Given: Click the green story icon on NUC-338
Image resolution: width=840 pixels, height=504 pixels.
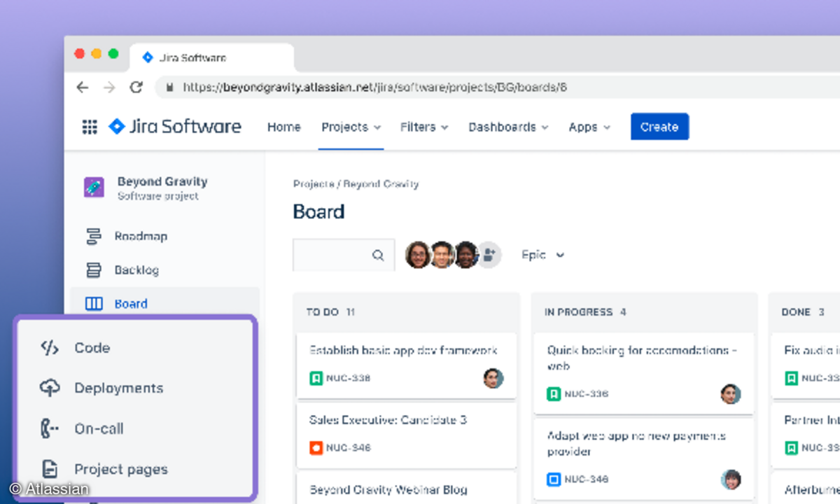Looking at the screenshot, I should pyautogui.click(x=316, y=378).
